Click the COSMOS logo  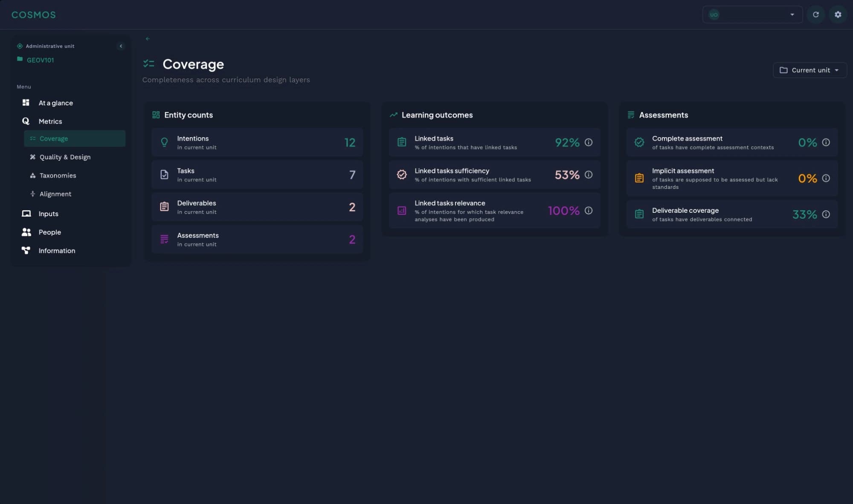point(33,15)
